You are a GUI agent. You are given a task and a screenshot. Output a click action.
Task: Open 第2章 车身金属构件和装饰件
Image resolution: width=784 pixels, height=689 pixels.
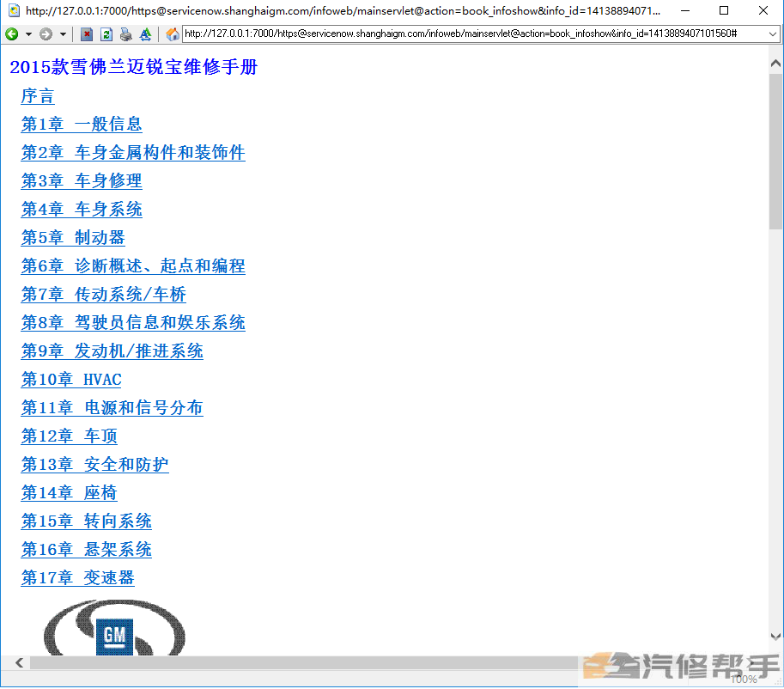(x=133, y=153)
